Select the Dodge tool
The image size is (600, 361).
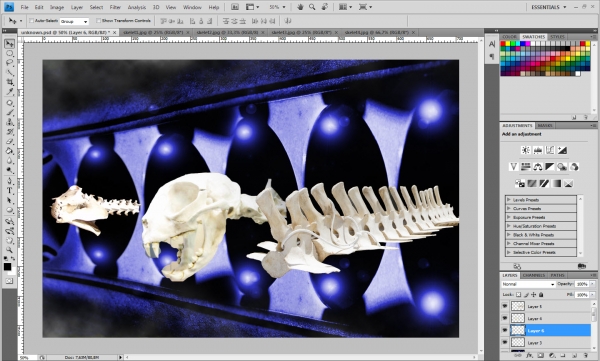pos(10,170)
